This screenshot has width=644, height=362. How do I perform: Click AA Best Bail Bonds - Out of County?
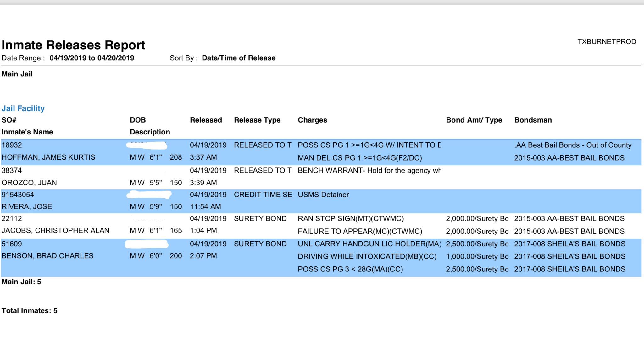point(573,145)
